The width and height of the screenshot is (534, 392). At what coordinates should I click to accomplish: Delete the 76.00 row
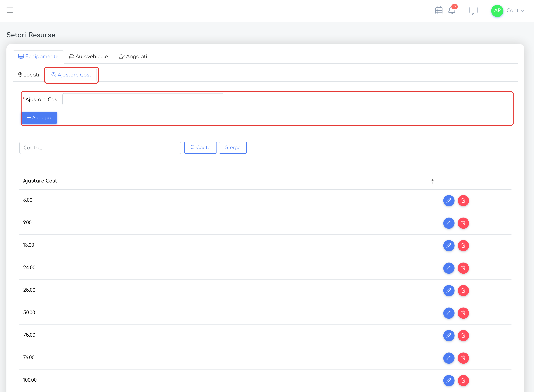(463, 358)
